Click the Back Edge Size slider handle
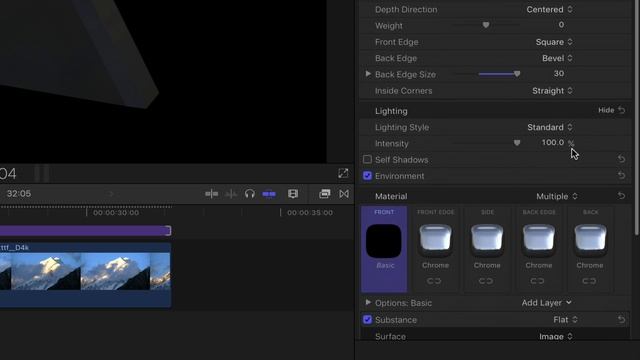 tap(517, 74)
